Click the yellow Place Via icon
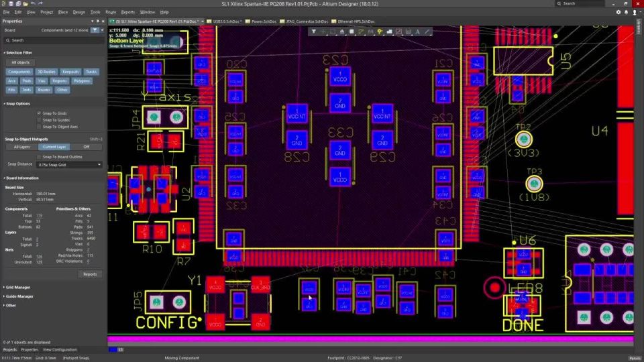Viewport: 644px width, 362px height. [x=380, y=32]
